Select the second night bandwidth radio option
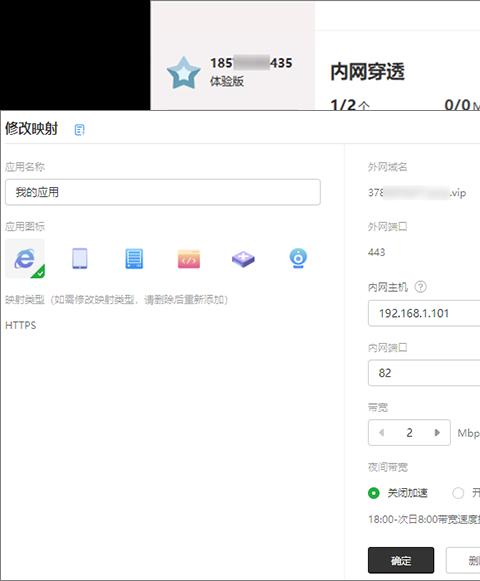The image size is (480, 581). pyautogui.click(x=458, y=493)
